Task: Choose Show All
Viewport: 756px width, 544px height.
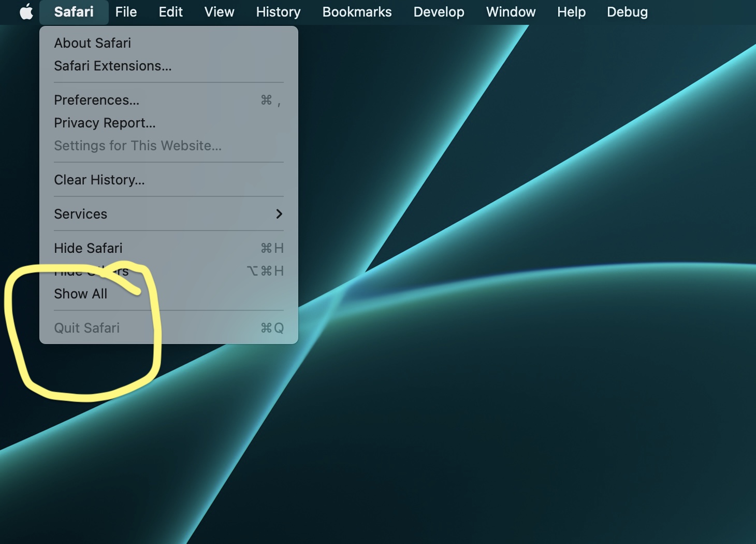Action: [169, 294]
